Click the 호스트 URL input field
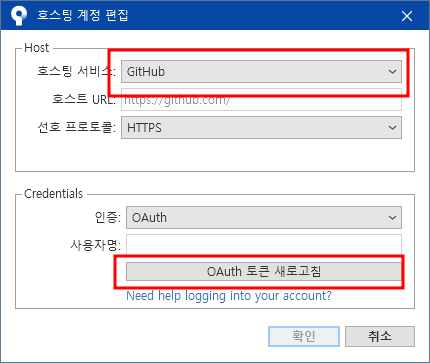430x363 pixels. click(261, 99)
